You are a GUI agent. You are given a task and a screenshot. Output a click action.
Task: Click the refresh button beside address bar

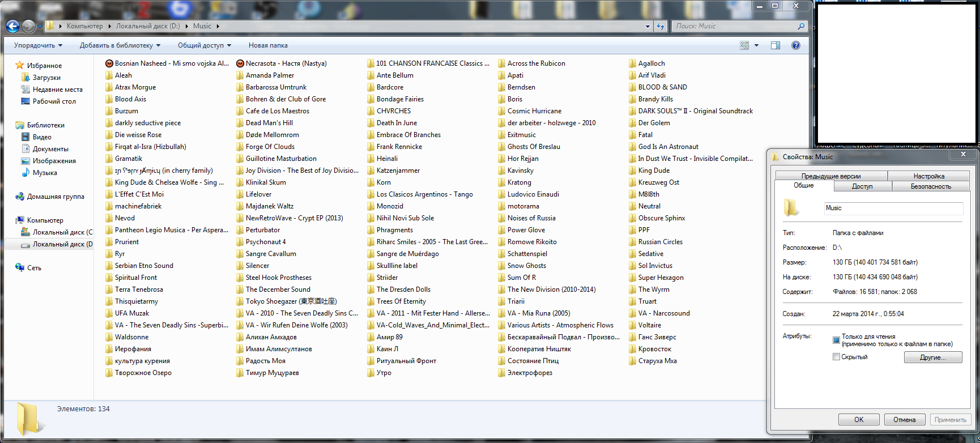pos(661,26)
